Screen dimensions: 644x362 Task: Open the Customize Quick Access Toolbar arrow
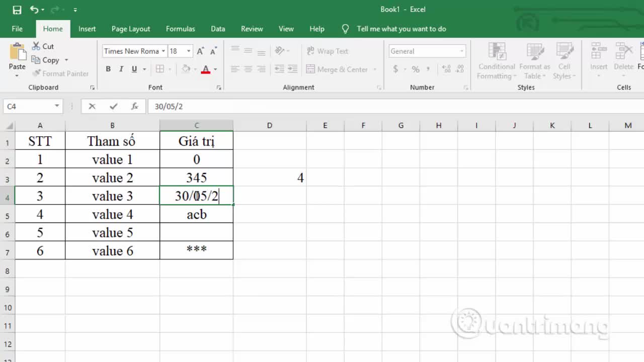coord(75,10)
